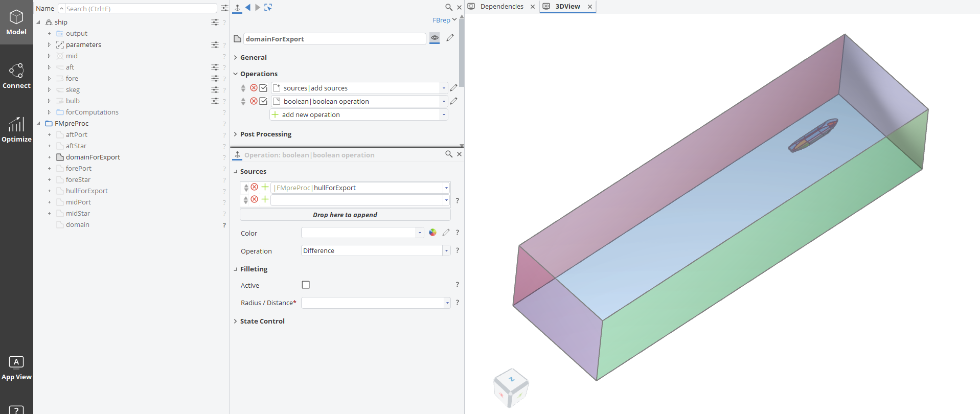The width and height of the screenshot is (980, 414).
Task: Toggle visibility of domainForExport
Action: coord(435,38)
